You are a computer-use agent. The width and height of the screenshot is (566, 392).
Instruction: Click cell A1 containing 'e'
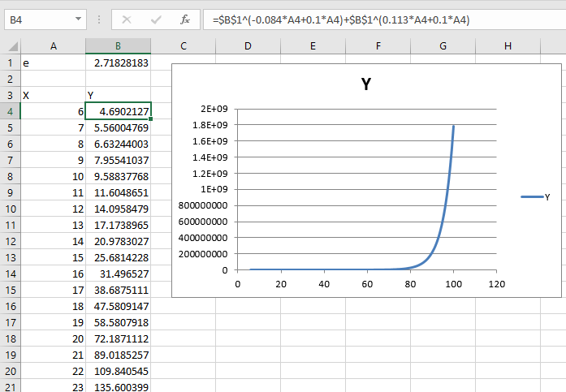(x=54, y=62)
